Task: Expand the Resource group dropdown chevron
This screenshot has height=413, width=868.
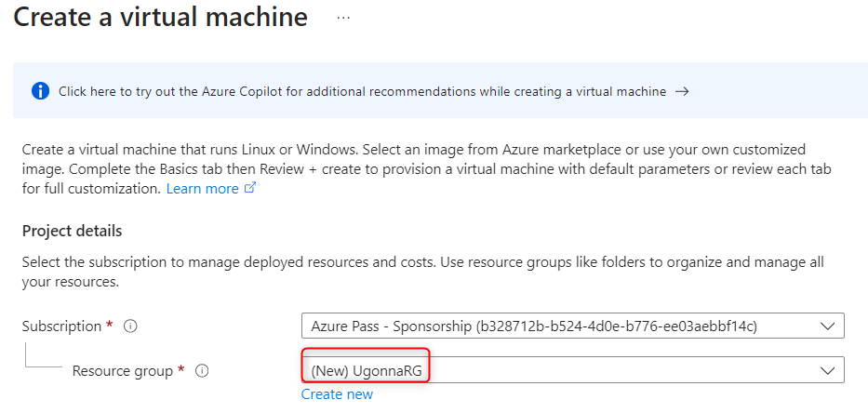Action: 826,370
